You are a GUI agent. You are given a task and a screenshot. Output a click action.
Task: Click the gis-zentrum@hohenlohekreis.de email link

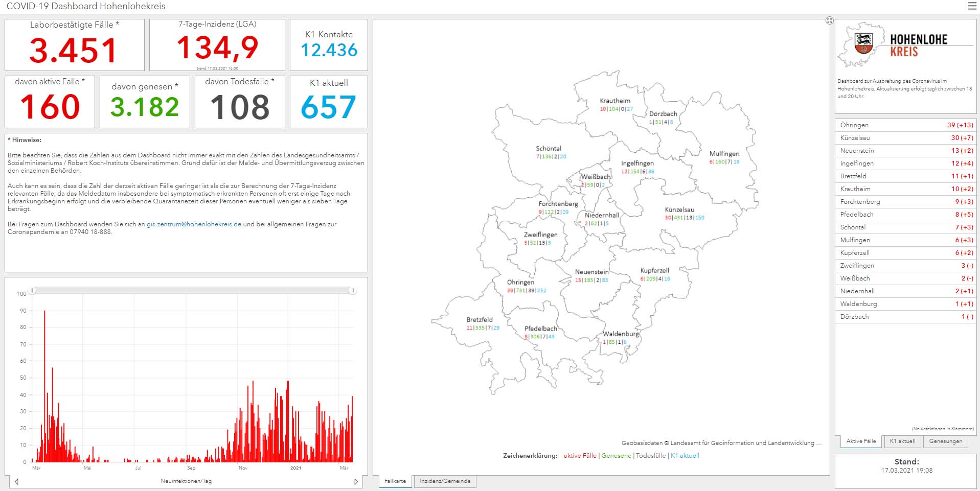point(194,224)
